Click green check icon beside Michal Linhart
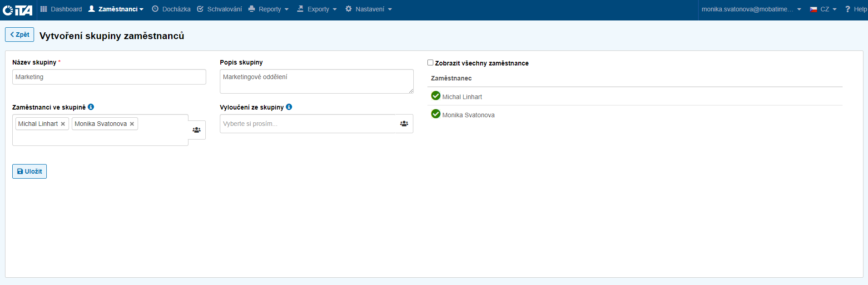 click(x=436, y=96)
